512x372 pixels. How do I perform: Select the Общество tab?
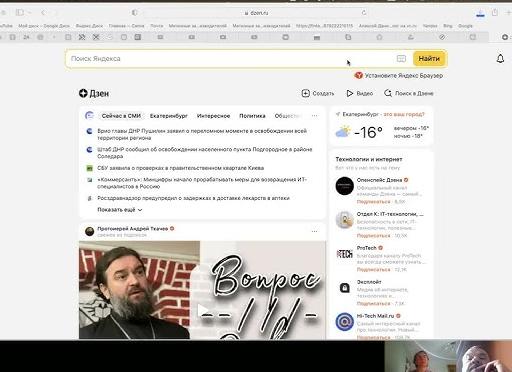287,116
